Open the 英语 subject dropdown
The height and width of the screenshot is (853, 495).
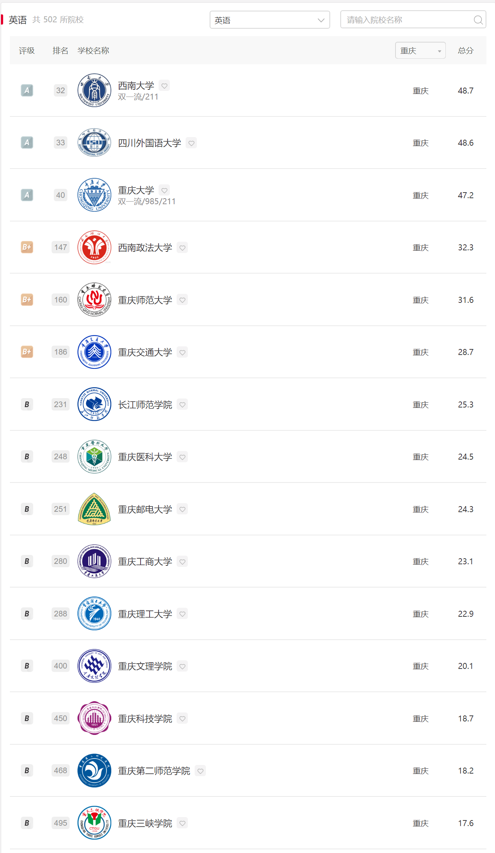(270, 20)
